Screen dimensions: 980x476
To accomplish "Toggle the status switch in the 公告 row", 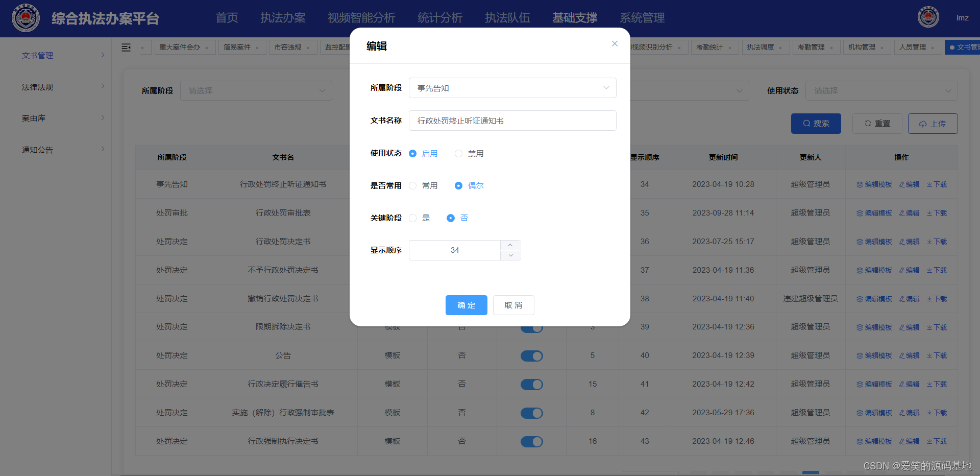I will pos(531,356).
